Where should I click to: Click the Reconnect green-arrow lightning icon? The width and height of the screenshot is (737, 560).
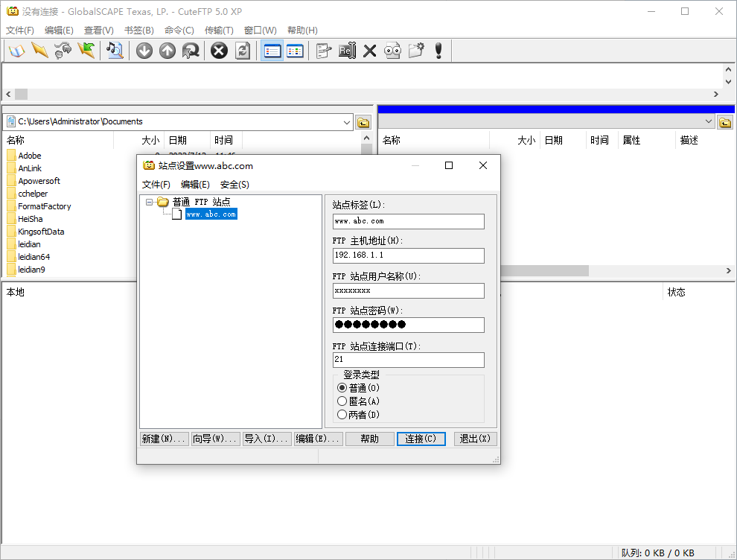[x=86, y=51]
